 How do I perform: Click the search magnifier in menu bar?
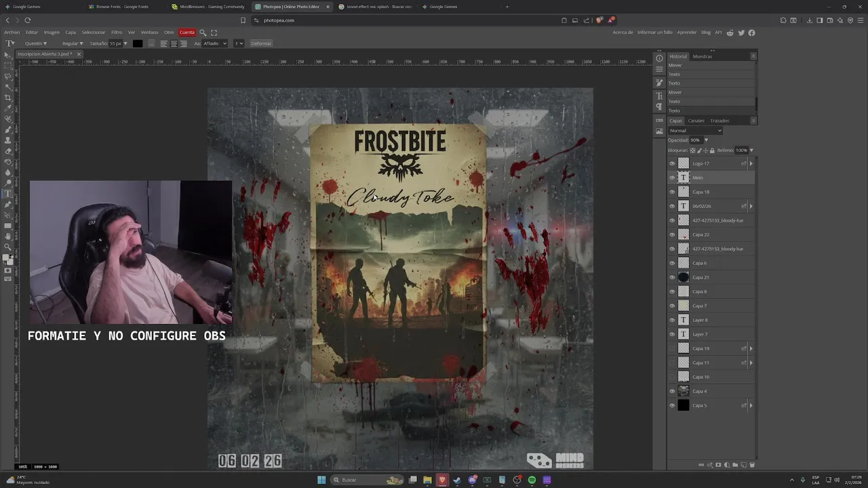point(203,33)
